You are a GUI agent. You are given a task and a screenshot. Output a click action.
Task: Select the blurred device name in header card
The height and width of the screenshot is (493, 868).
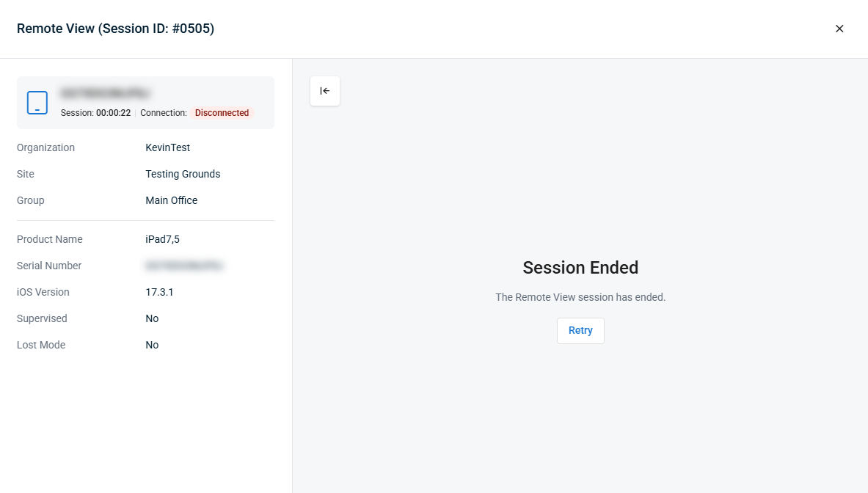[x=106, y=93]
